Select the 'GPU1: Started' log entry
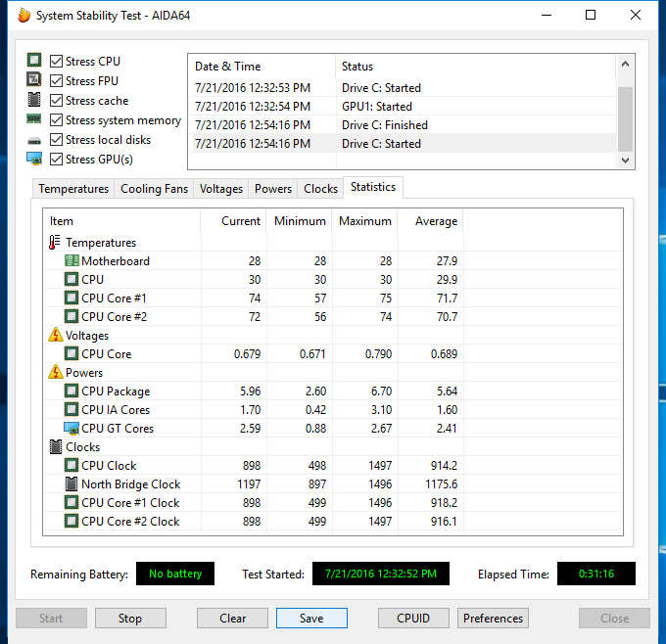This screenshot has width=666, height=644. point(403,106)
